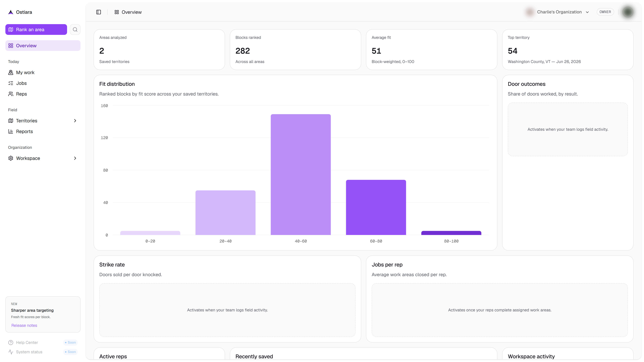Toggle the sidebar panel icon
This screenshot has width=644, height=362.
(x=98, y=12)
